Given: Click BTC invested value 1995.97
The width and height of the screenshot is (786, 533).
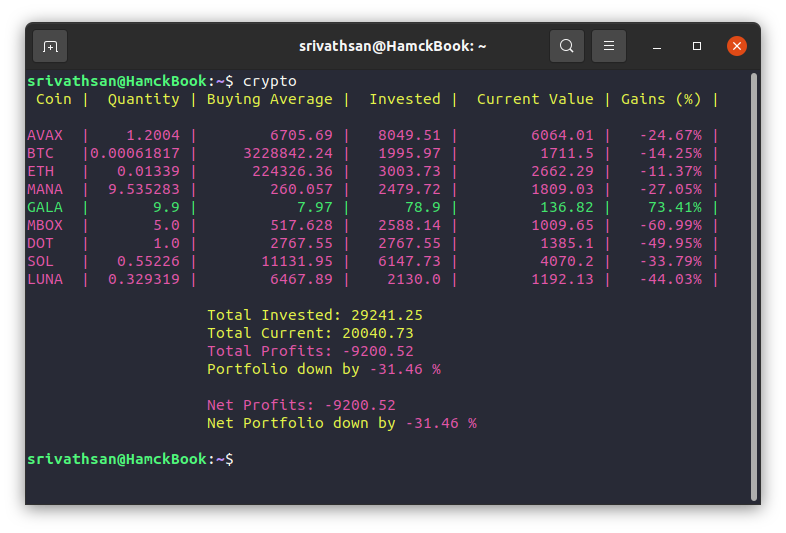Looking at the screenshot, I should tap(410, 153).
